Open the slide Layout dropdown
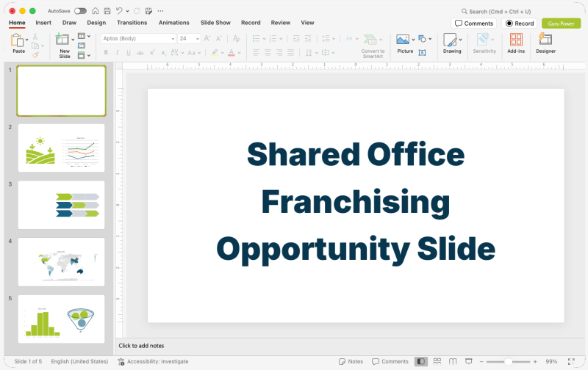The width and height of the screenshot is (588, 370). 84,36
